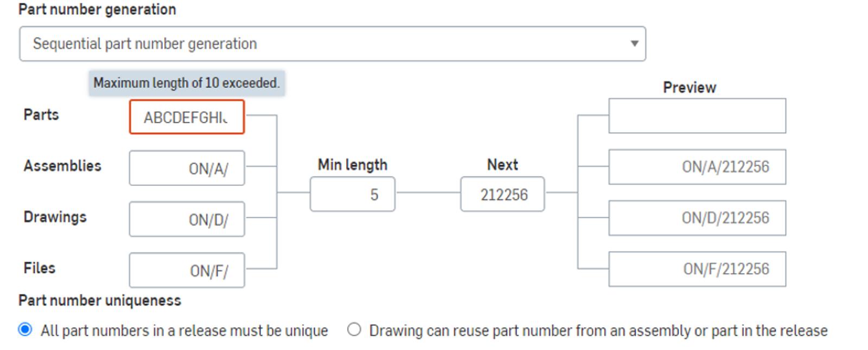Click the maximum length exceeded tooltip
Image resolution: width=868 pixels, height=350 pixels.
(x=187, y=83)
